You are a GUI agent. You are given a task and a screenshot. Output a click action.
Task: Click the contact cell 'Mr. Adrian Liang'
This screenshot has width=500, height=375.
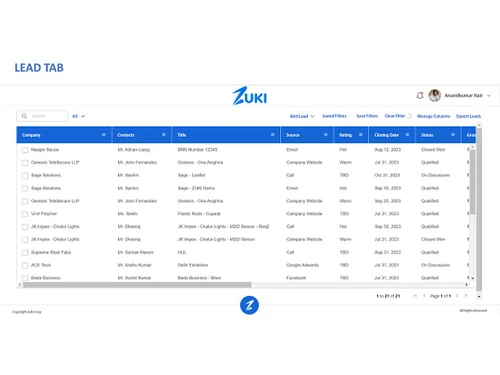tap(133, 150)
